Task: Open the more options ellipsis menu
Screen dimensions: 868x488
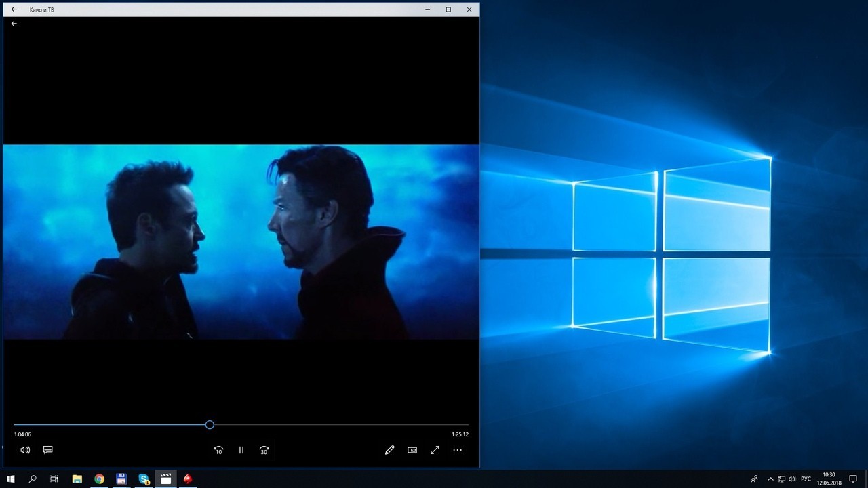Action: coord(457,450)
